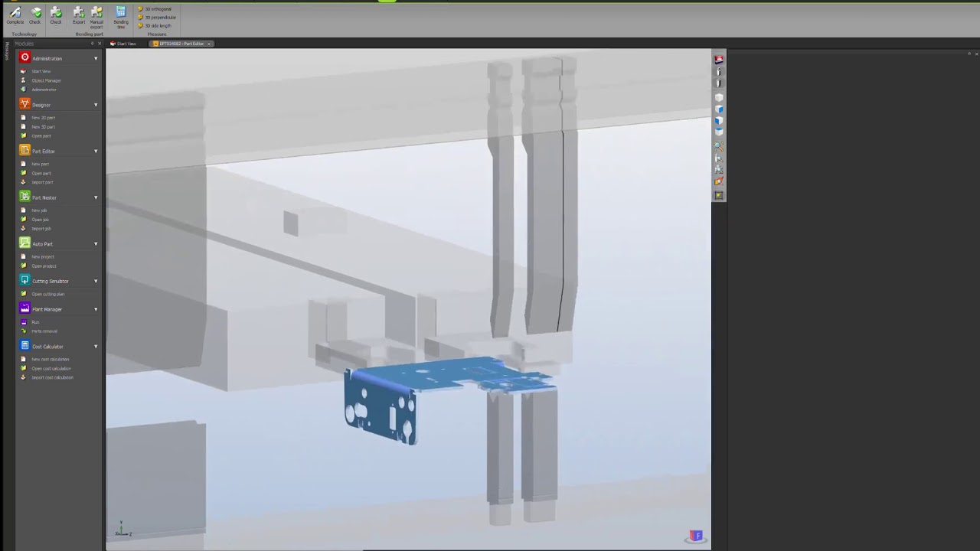Click New job under Part Nester
This screenshot has width=980, height=551.
[x=39, y=210]
